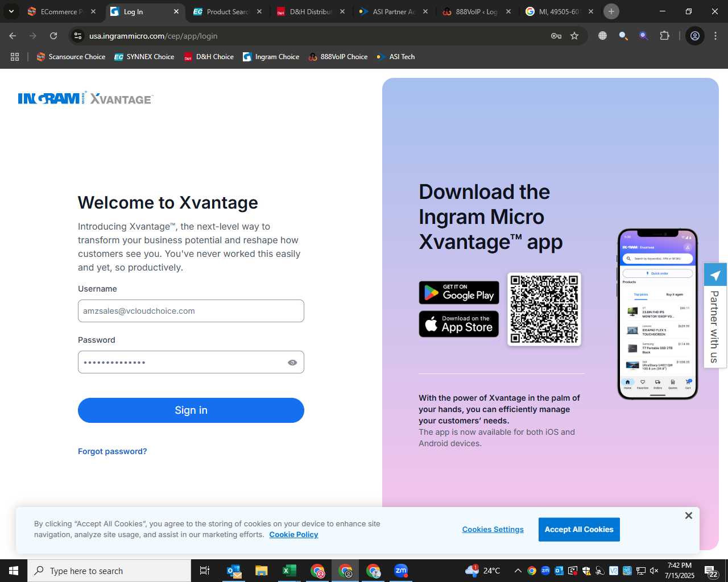Open Chrome three-dot menu
The height and width of the screenshot is (582, 728).
(x=715, y=36)
